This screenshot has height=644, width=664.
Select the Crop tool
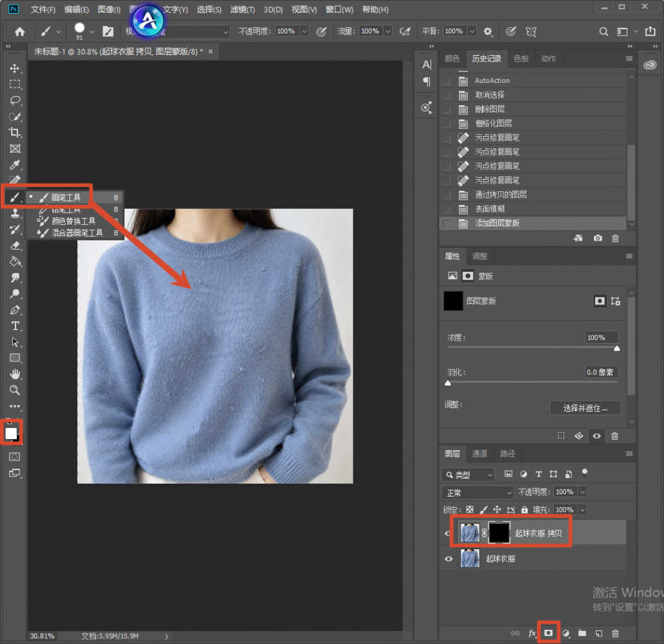coord(15,132)
